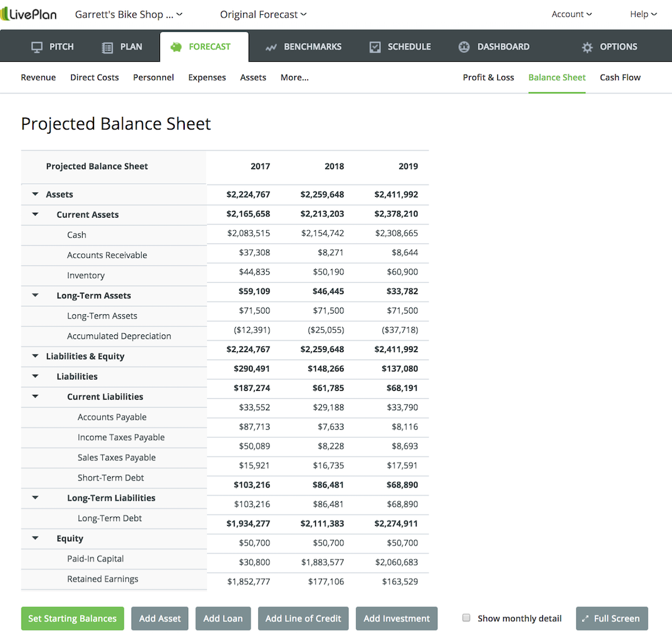Open the Original Forecast dropdown
The image size is (672, 644).
262,14
